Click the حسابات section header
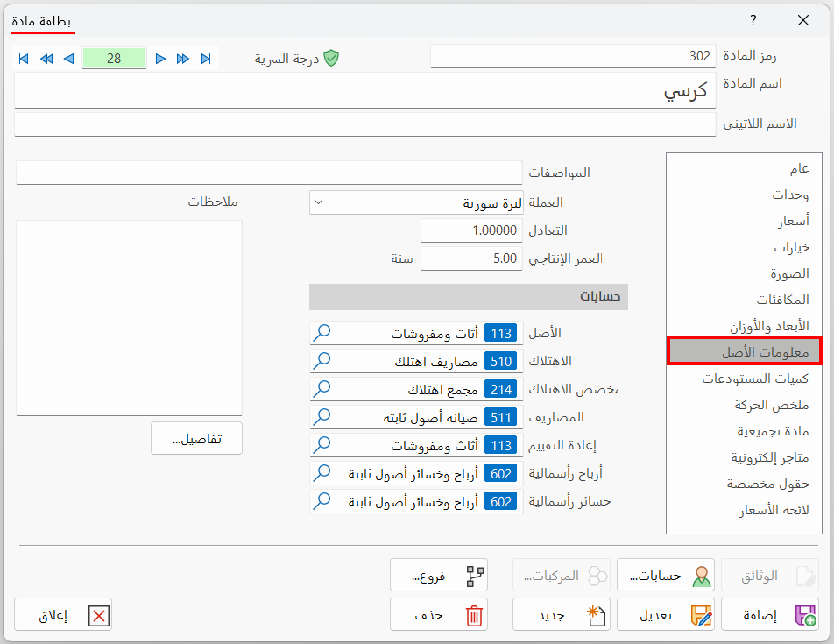 [x=469, y=296]
